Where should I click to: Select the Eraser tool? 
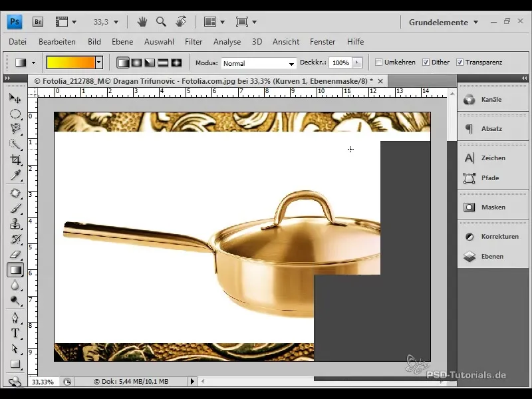point(15,255)
